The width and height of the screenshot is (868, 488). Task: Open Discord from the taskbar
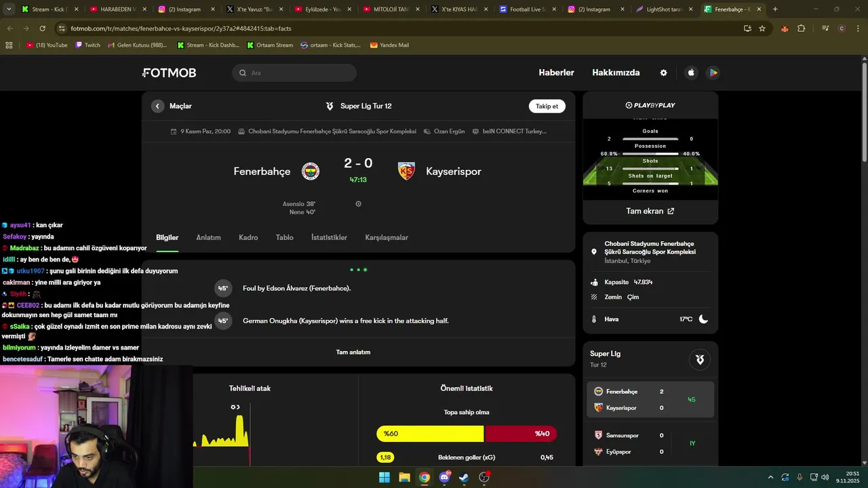[x=444, y=477]
